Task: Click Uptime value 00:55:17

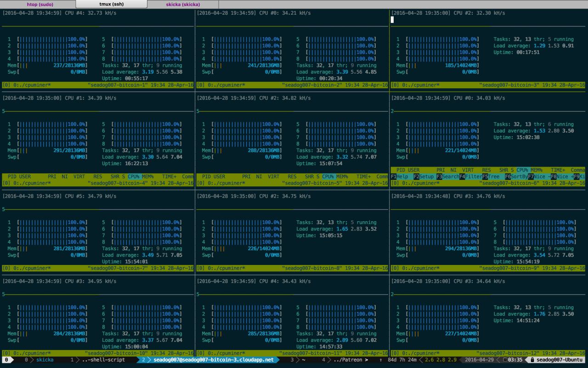Action: pos(136,78)
